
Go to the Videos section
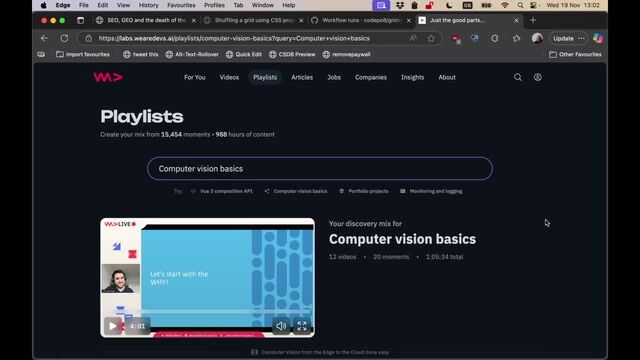point(229,77)
